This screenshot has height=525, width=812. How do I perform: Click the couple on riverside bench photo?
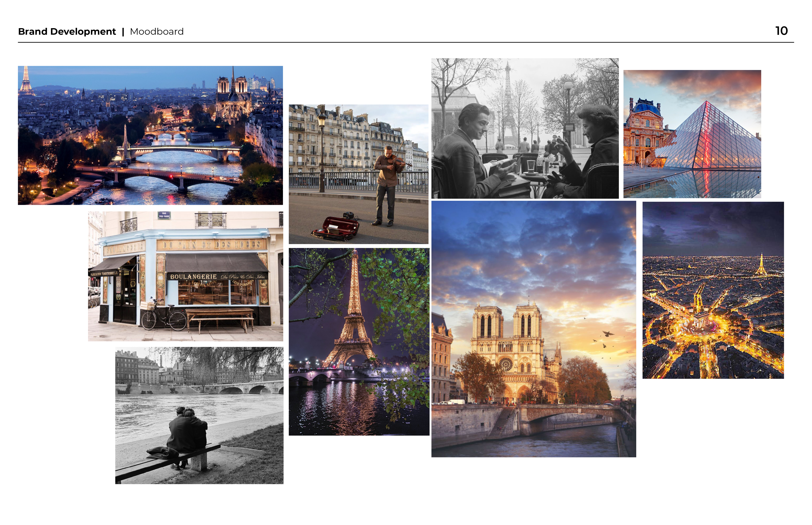click(x=199, y=415)
